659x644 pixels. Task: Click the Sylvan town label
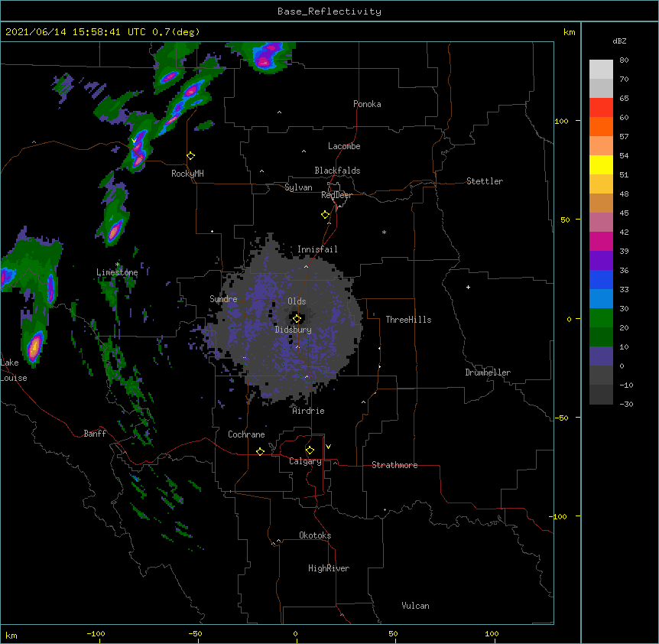tap(298, 187)
